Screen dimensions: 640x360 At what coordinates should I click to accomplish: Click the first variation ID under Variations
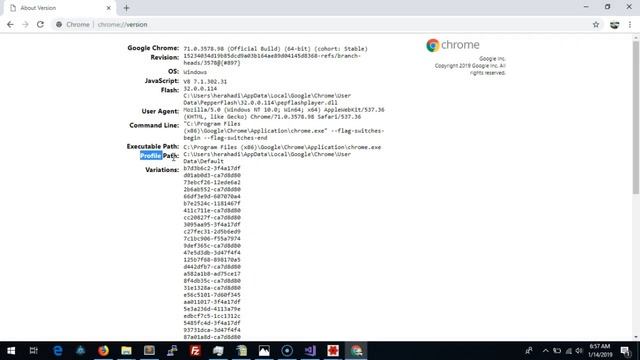pyautogui.click(x=212, y=168)
